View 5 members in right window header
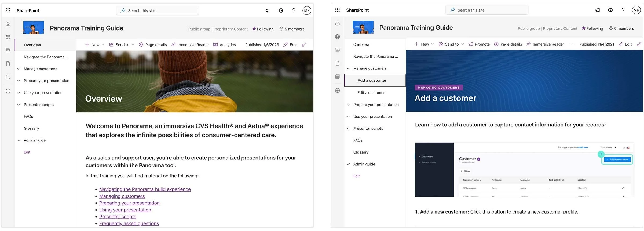The image size is (644, 231). pos(621,28)
